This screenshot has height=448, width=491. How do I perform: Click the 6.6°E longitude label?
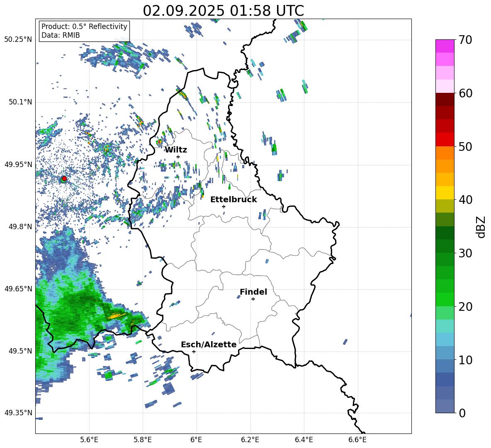click(x=357, y=440)
